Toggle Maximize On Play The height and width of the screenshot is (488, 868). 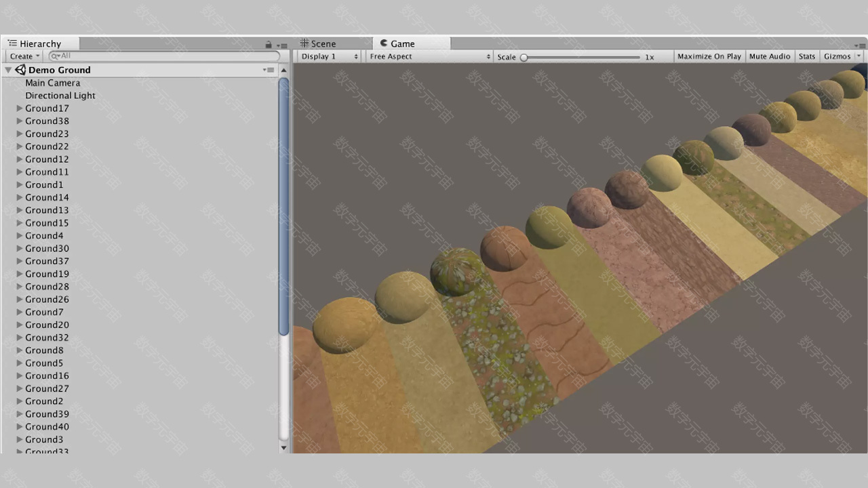[709, 56]
